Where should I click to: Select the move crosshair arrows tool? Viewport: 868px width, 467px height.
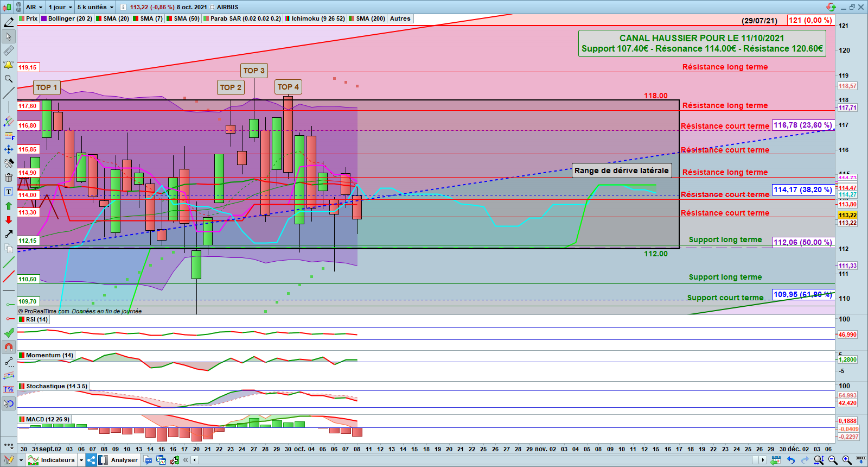coord(9,149)
